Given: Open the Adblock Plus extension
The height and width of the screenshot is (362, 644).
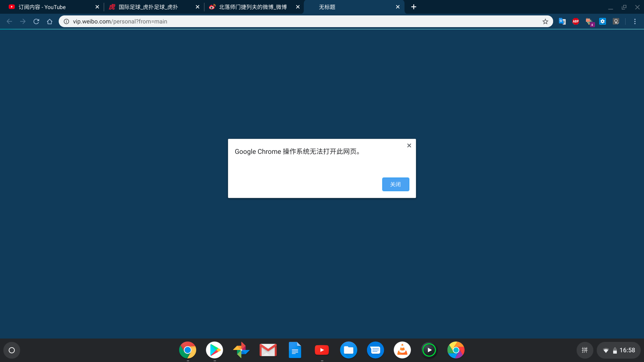Looking at the screenshot, I should 576,21.
